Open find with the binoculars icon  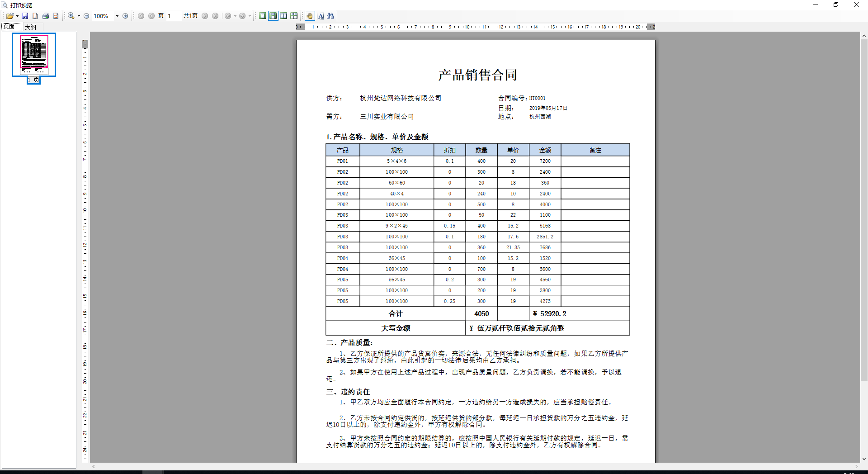click(x=330, y=16)
